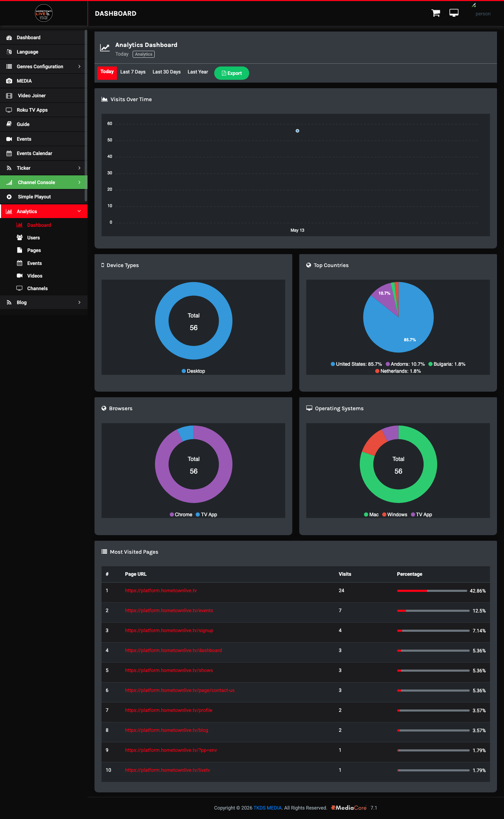
Task: Toggle the United States legend entry
Action: click(356, 364)
